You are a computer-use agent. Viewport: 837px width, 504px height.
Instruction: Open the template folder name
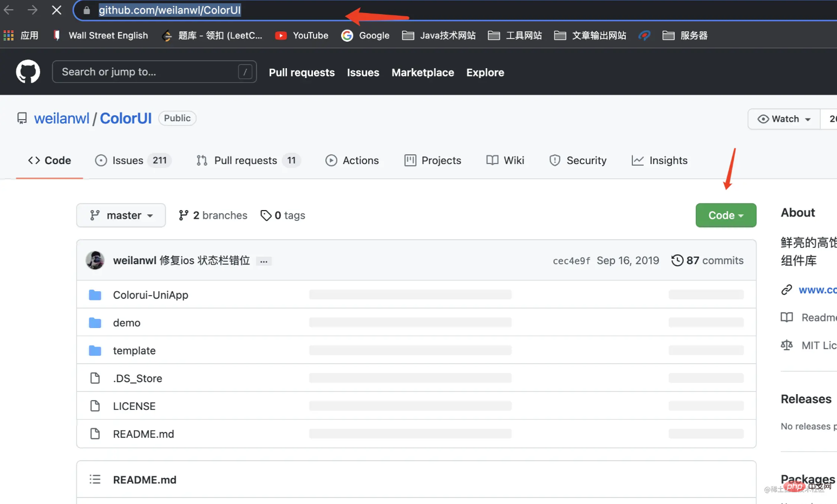(134, 351)
